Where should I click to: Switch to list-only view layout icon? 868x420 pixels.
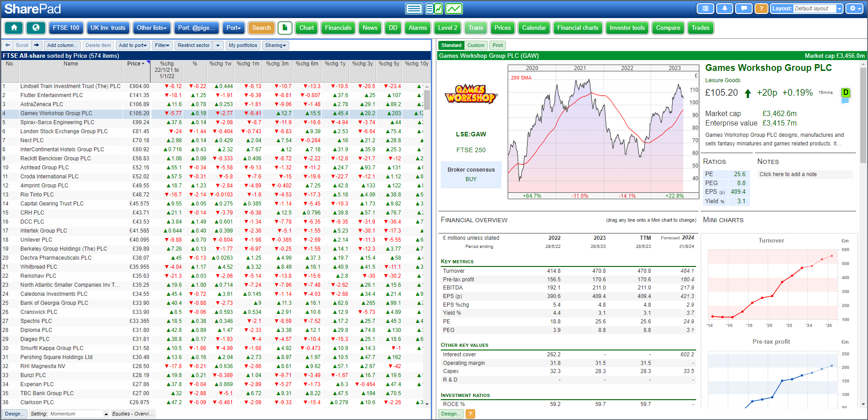414,9
